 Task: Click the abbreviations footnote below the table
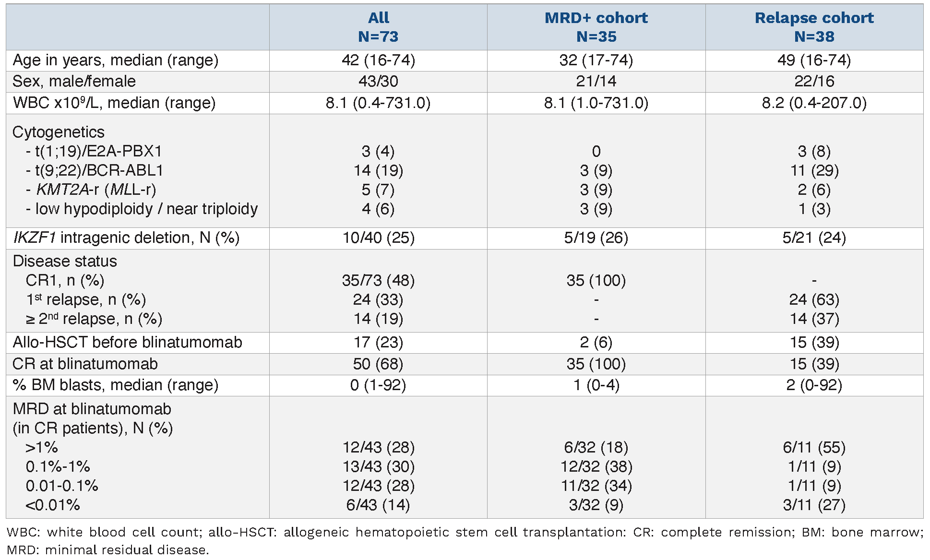tap(465, 541)
